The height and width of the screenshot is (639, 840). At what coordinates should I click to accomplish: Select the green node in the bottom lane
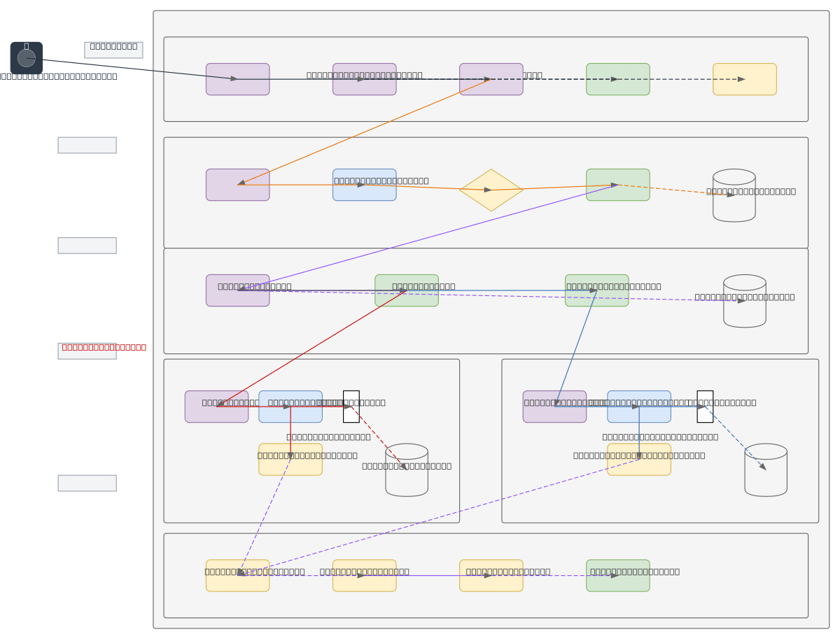tap(617, 575)
